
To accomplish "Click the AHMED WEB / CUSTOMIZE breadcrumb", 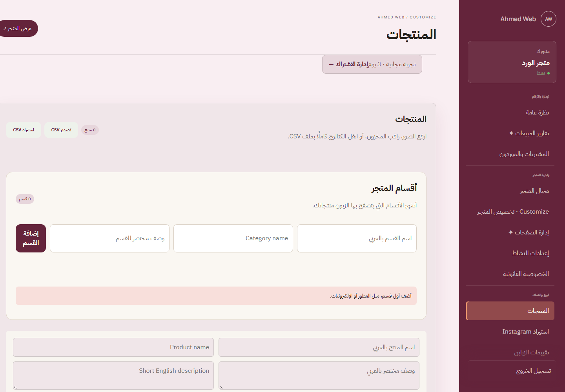I will (x=407, y=17).
